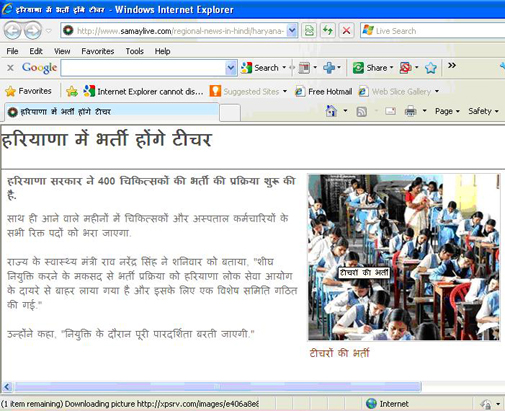Screen dimensions: 505x411
Task: Click the Google toolbar search field
Action: pos(143,68)
